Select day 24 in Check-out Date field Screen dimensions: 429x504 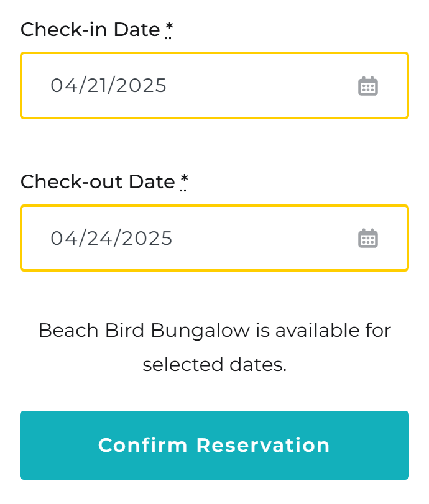(100, 238)
